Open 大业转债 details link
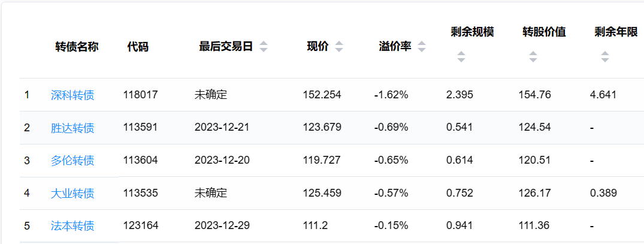The height and width of the screenshot is (244, 644). (72, 193)
